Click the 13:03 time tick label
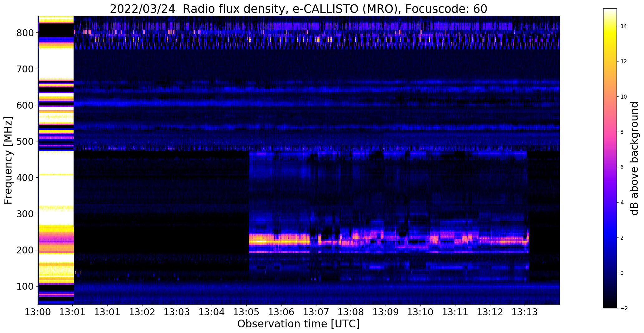This screenshot has height=333, width=644. click(x=177, y=312)
